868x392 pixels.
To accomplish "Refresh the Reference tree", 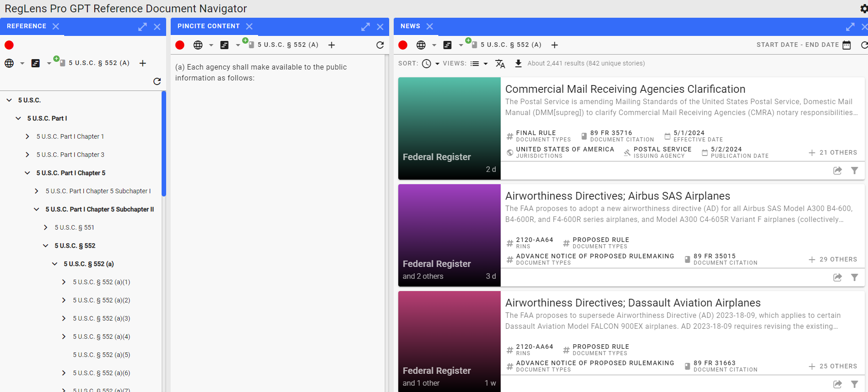I will [x=157, y=81].
